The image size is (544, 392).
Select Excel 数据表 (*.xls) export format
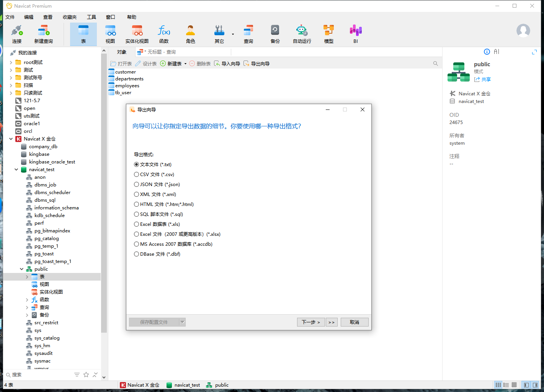(x=157, y=224)
